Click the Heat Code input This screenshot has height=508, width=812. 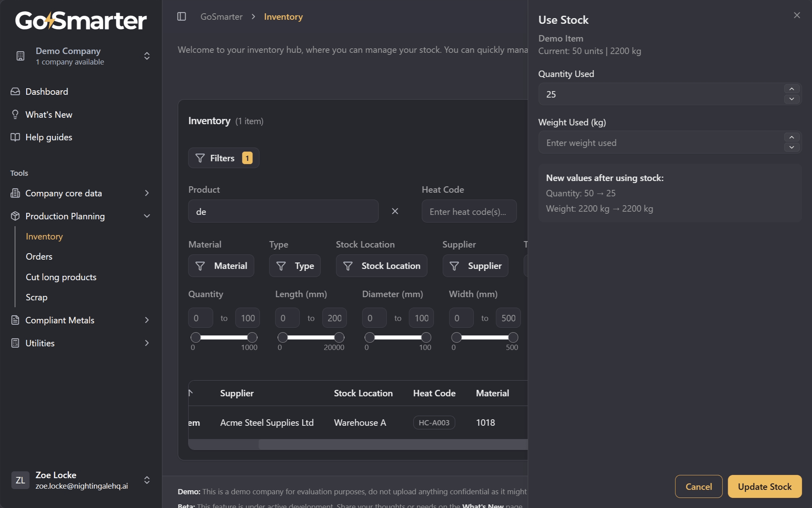coord(469,211)
